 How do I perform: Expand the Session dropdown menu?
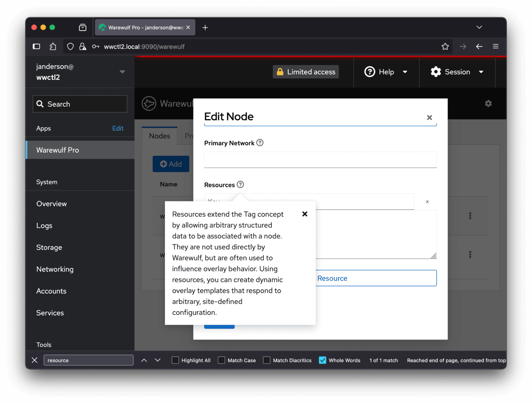point(457,72)
